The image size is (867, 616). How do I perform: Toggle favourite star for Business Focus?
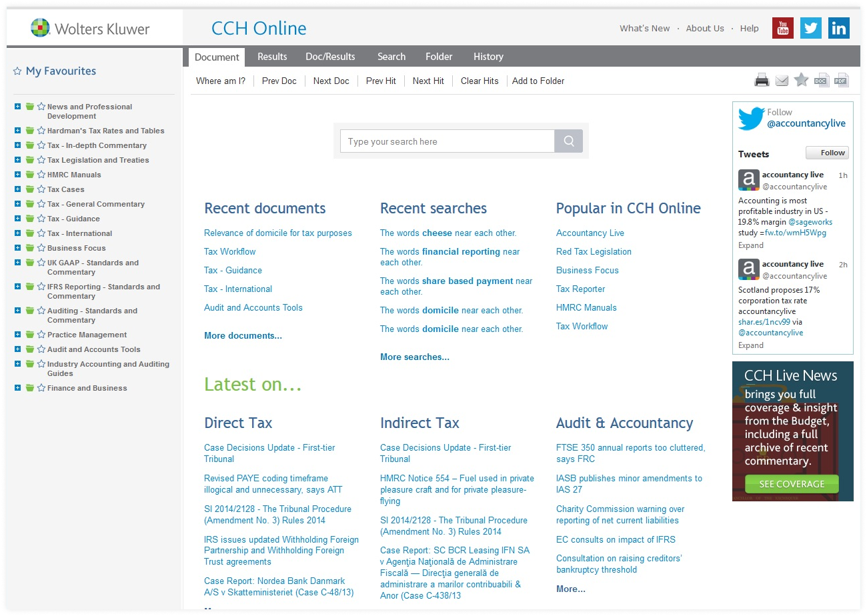point(41,248)
